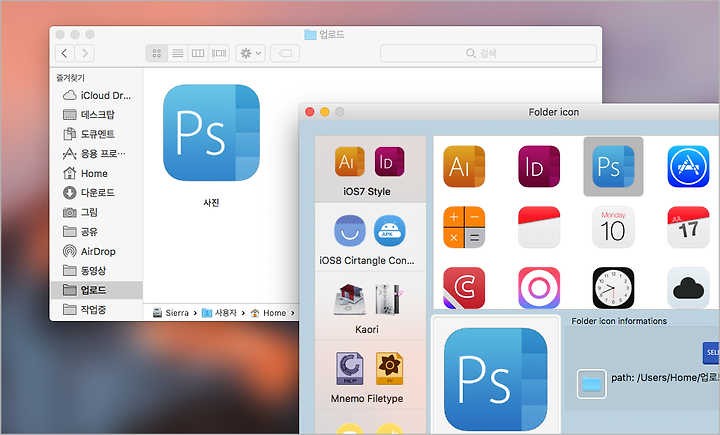Select the Monday 10 calendar icon

coord(613,227)
